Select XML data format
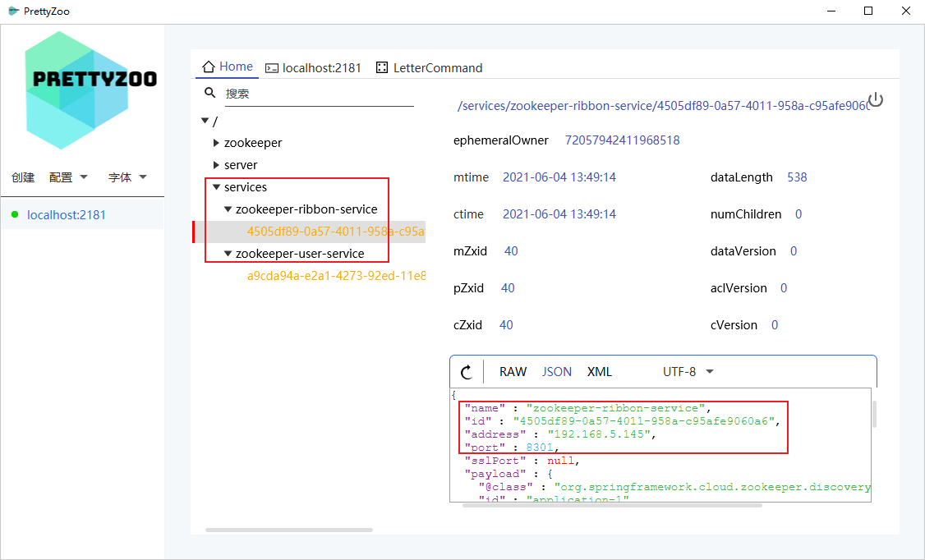The width and height of the screenshot is (925, 560). point(600,372)
